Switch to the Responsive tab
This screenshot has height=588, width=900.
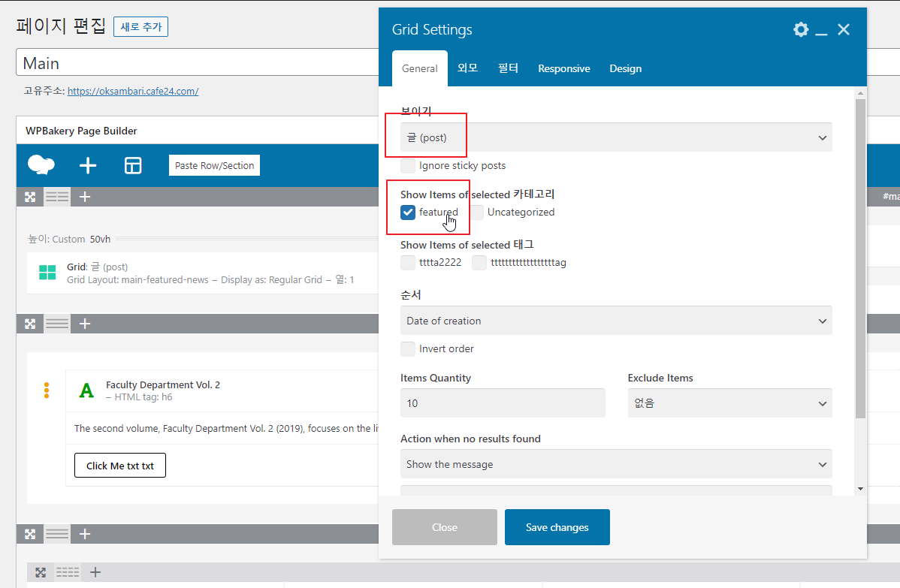[x=563, y=68]
